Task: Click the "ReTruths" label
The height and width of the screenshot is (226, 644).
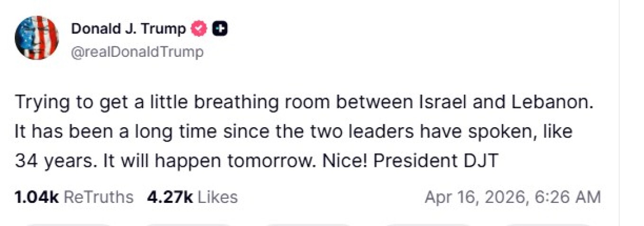Action: [98, 197]
